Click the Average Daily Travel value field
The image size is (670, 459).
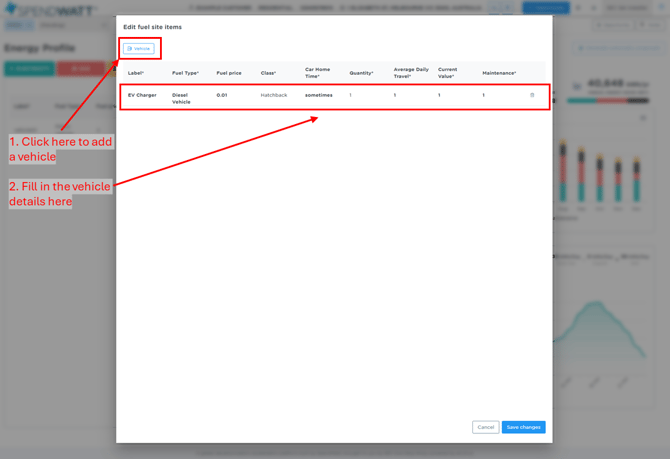click(x=395, y=95)
